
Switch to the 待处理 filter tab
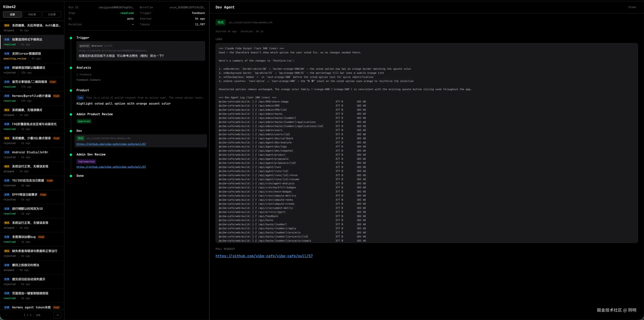[x=32, y=14]
